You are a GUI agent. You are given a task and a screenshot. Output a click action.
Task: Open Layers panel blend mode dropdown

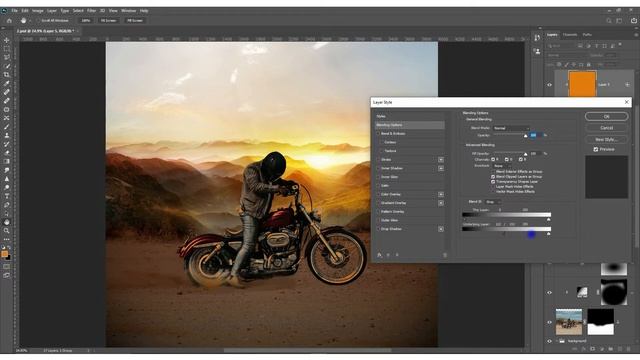(567, 55)
